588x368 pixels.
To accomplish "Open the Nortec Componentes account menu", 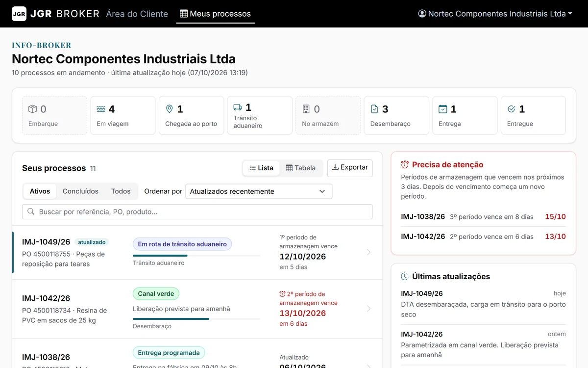I will [495, 14].
